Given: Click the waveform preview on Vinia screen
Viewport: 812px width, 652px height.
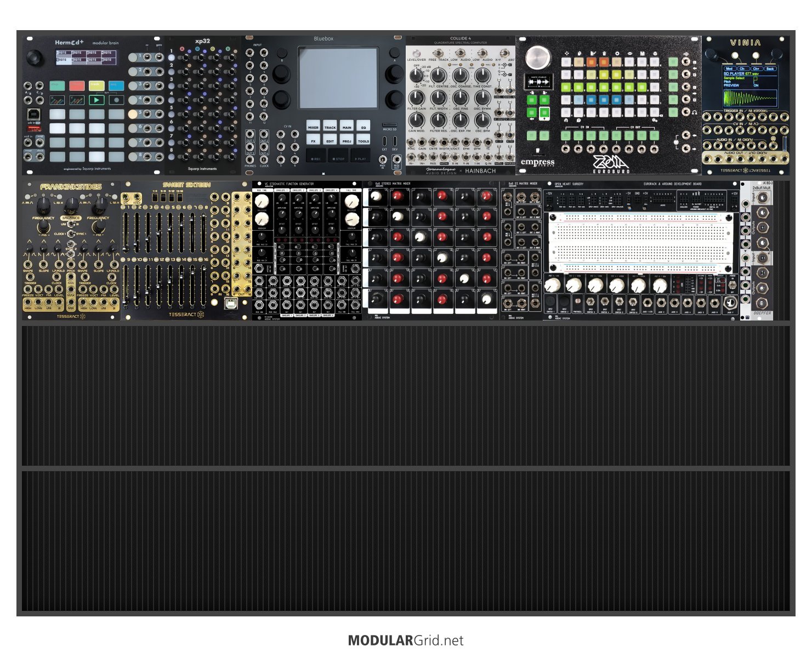Looking at the screenshot, I should click(749, 98).
